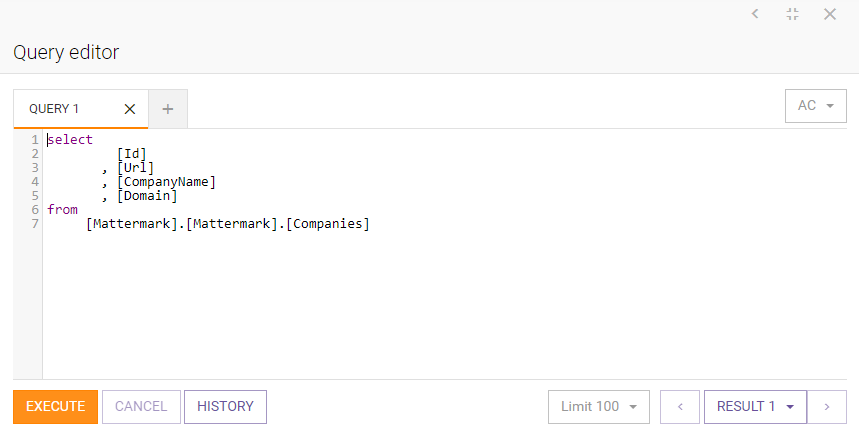This screenshot has width=859, height=443.
Task: Go to next result with right arrow
Action: pyautogui.click(x=827, y=406)
